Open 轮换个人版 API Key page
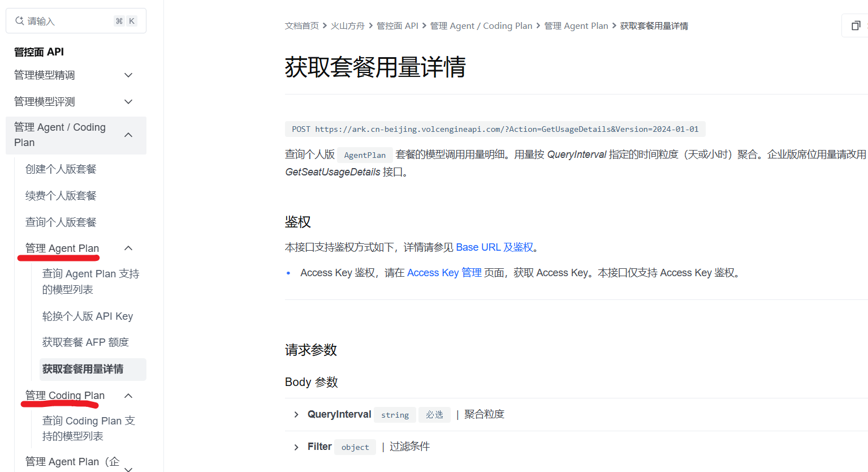 click(x=88, y=316)
